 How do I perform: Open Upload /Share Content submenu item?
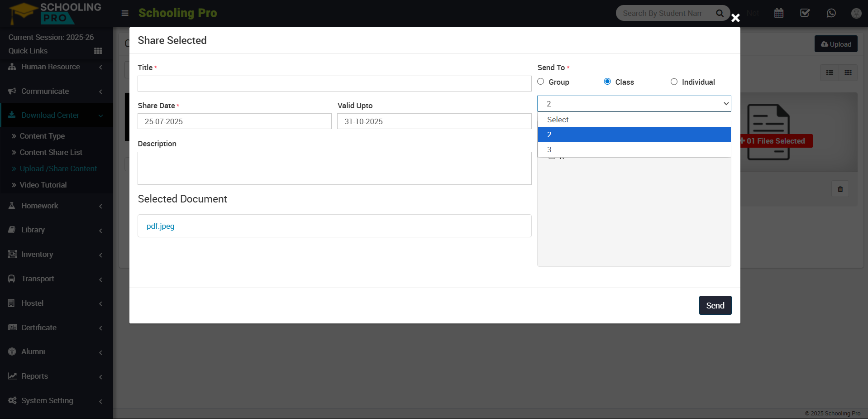[58, 169]
